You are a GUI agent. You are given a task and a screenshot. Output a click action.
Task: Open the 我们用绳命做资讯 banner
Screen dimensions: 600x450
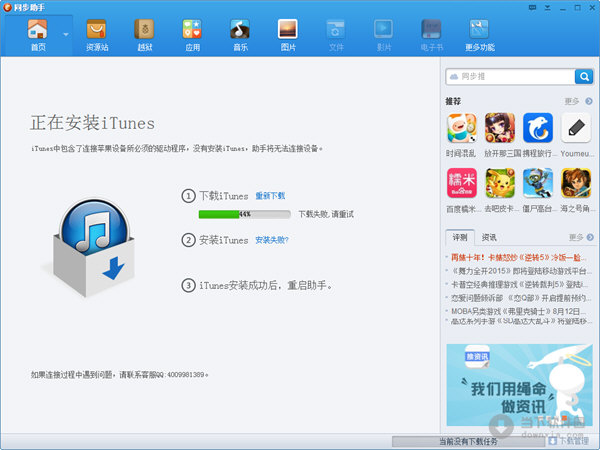tap(520, 385)
